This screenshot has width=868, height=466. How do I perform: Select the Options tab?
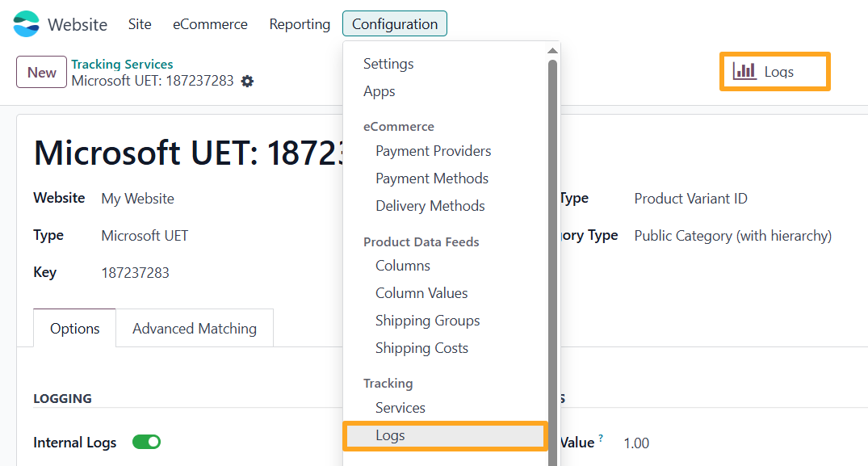[x=75, y=329]
